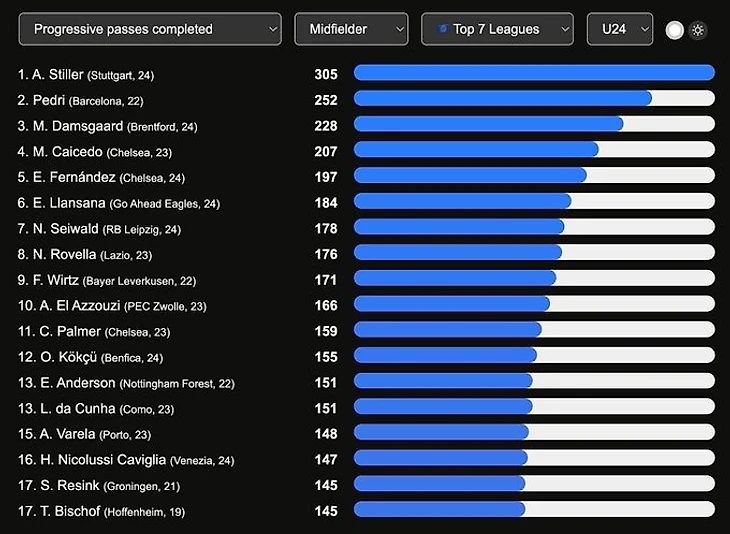Click the 305 value for Stiller
The image size is (730, 534).
click(x=326, y=74)
